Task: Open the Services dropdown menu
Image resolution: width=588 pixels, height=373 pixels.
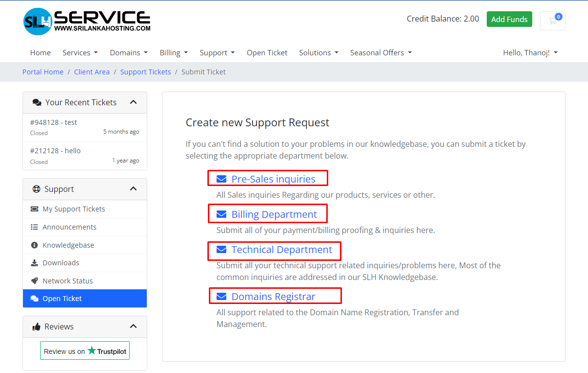Action: coord(80,52)
